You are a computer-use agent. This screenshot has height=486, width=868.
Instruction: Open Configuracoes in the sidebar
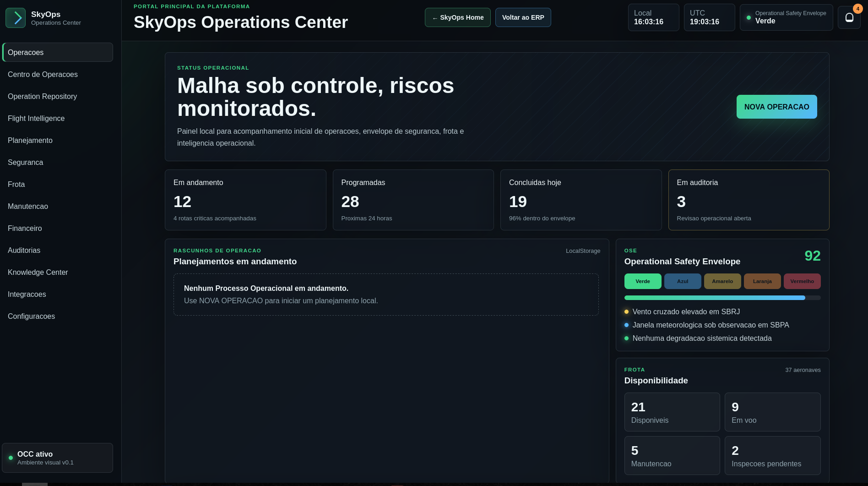[x=58, y=316]
